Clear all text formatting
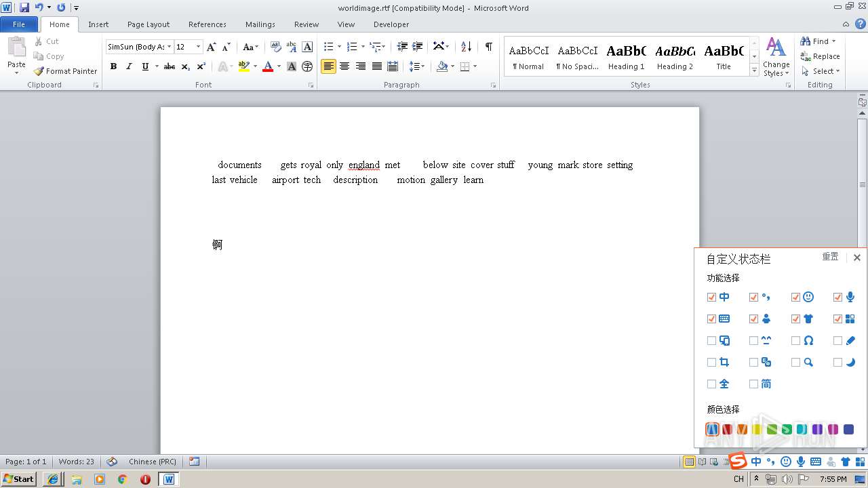The image size is (868, 488). [x=275, y=47]
